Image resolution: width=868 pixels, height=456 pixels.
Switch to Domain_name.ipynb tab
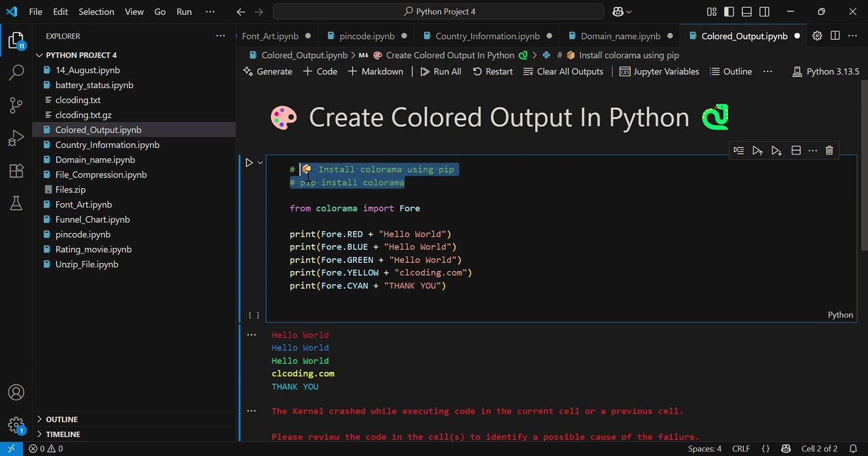tap(620, 36)
